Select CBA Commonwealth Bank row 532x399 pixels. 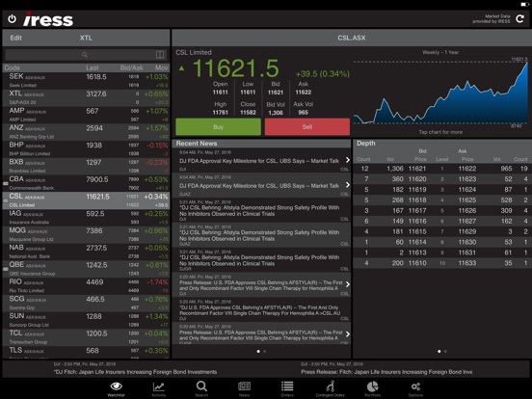tap(86, 183)
